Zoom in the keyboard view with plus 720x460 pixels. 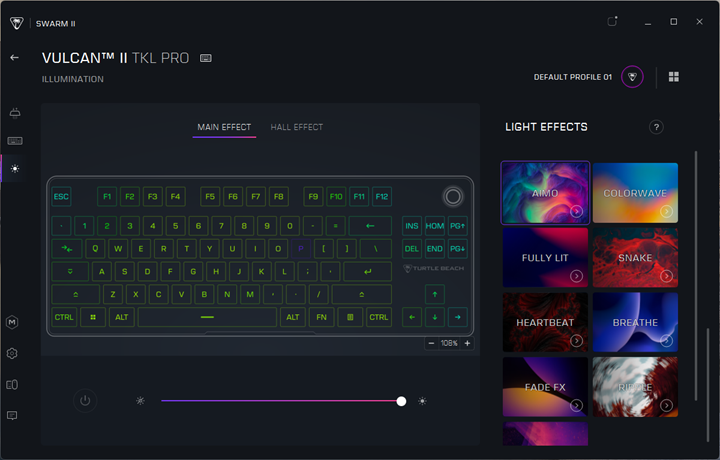coord(467,343)
